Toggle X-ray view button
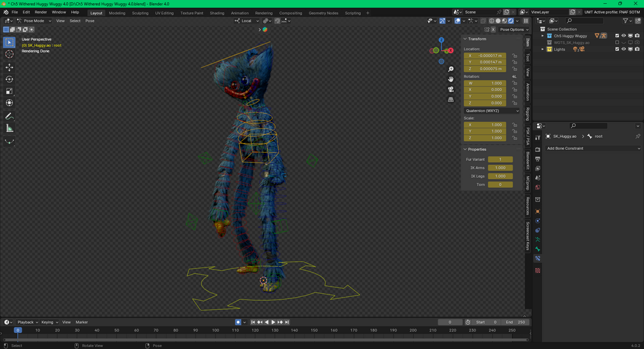The width and height of the screenshot is (644, 349). [x=483, y=21]
